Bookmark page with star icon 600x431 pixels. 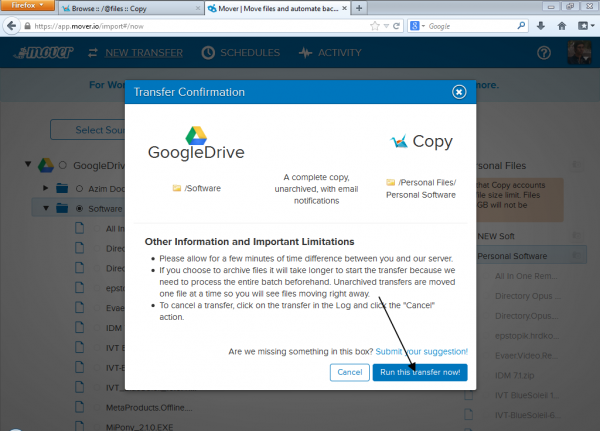[x=375, y=26]
